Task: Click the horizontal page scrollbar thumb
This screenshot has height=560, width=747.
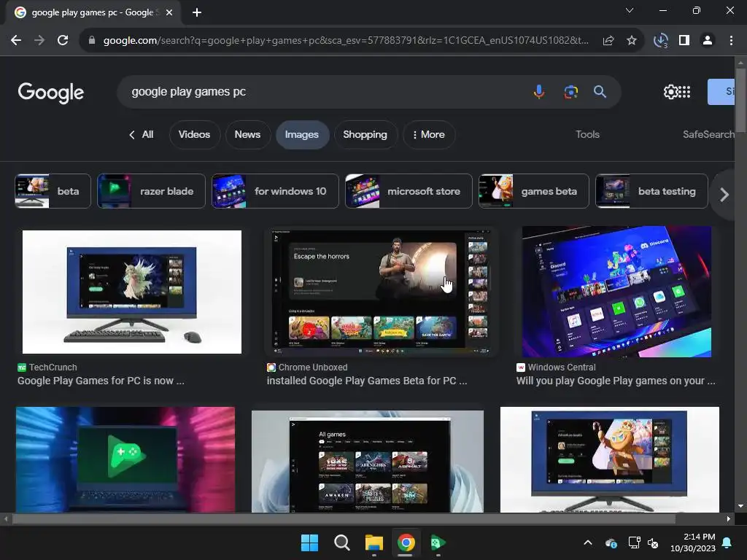Action: (344, 518)
